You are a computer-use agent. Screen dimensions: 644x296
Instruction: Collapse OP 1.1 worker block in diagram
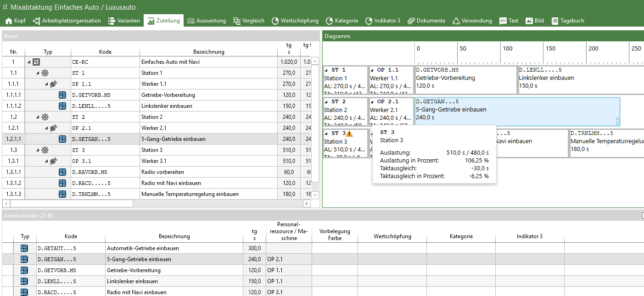coord(372,70)
